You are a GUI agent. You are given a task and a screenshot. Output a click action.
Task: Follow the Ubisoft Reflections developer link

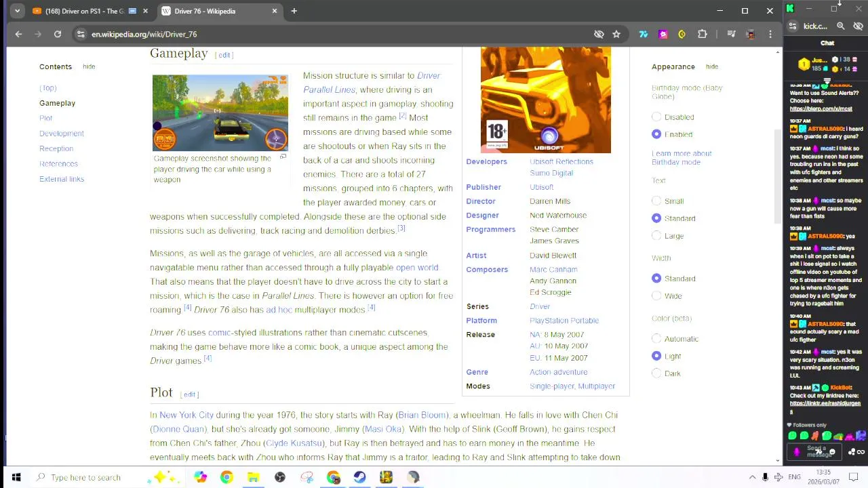[561, 161]
